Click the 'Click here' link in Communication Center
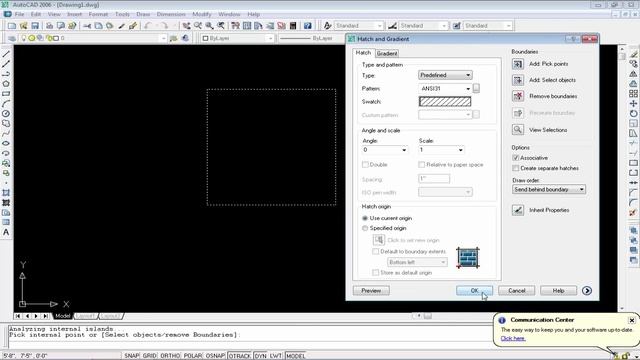The width and height of the screenshot is (640, 360). tap(513, 338)
